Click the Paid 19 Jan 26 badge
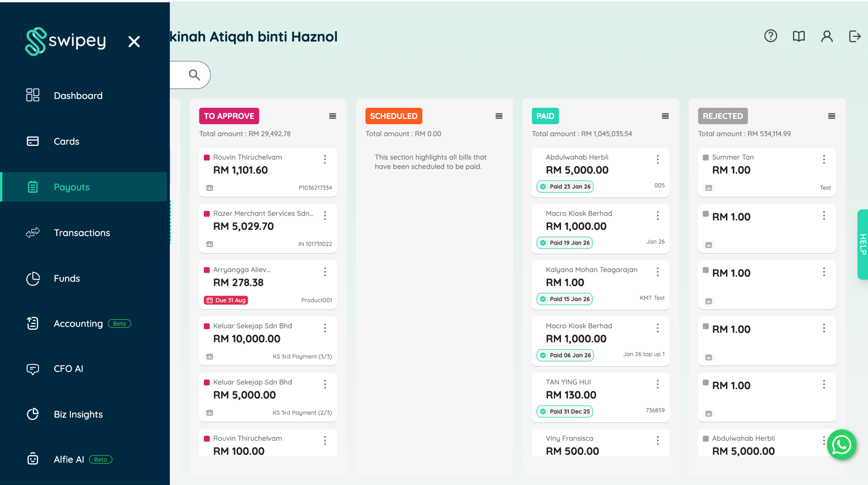868x485 pixels. (565, 243)
